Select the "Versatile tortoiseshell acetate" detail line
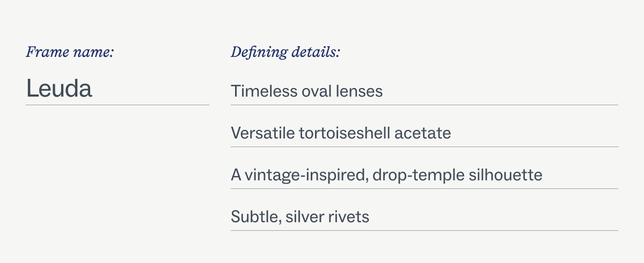This screenshot has height=263, width=644. click(341, 133)
